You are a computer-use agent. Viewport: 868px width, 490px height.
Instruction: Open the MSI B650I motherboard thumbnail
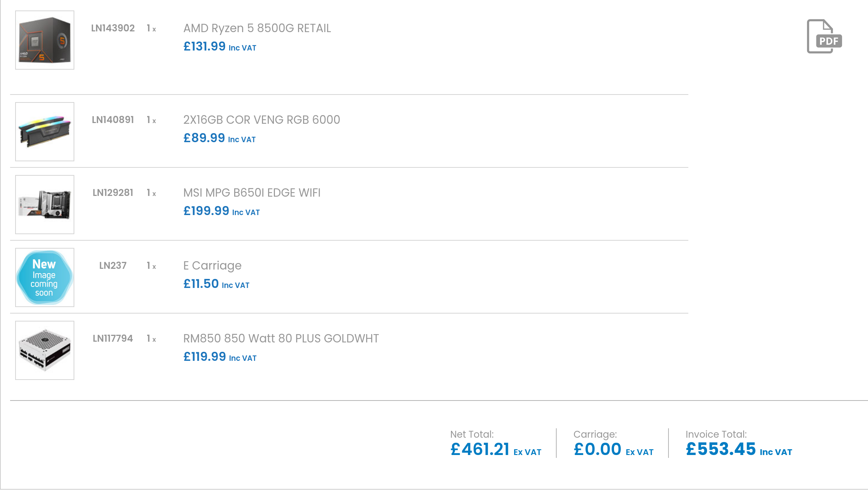coord(45,205)
